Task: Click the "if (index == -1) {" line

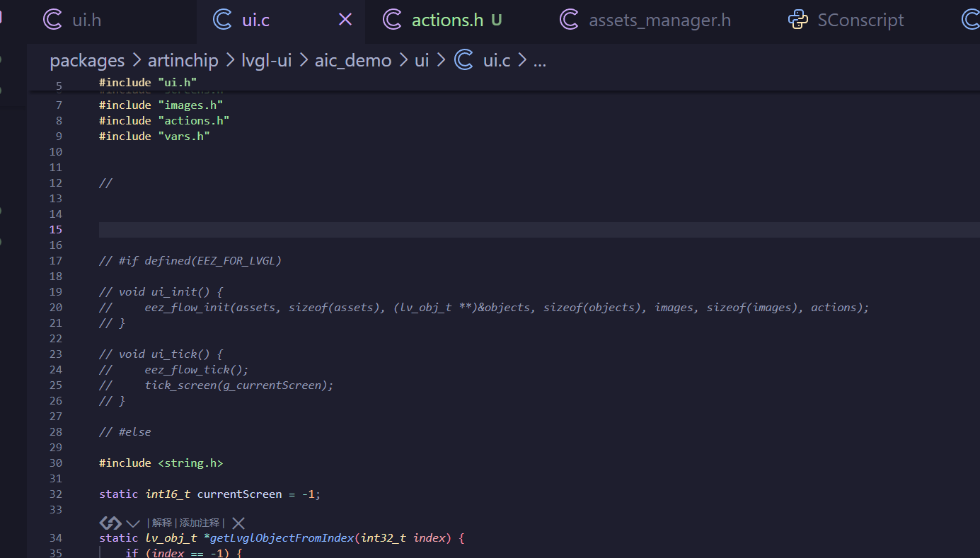Action: (184, 553)
